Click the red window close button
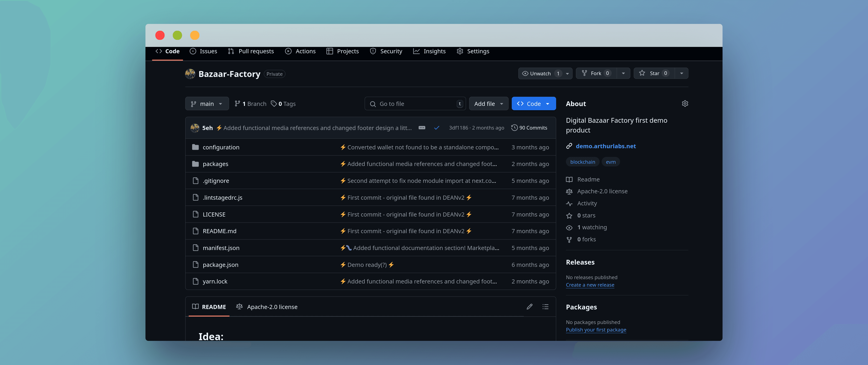868x365 pixels. [160, 35]
